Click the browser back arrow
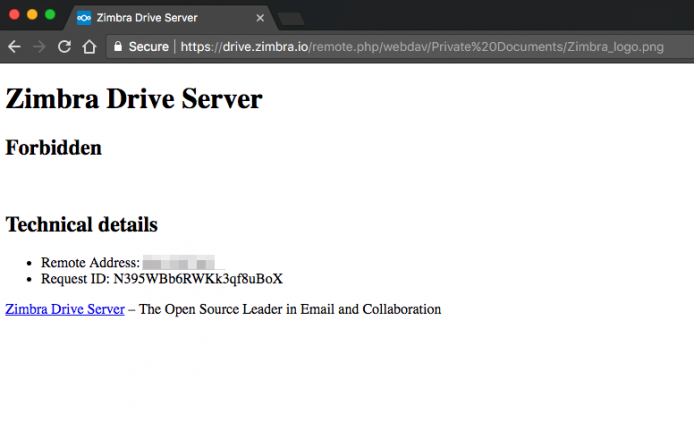This screenshot has width=694, height=430. [14, 46]
